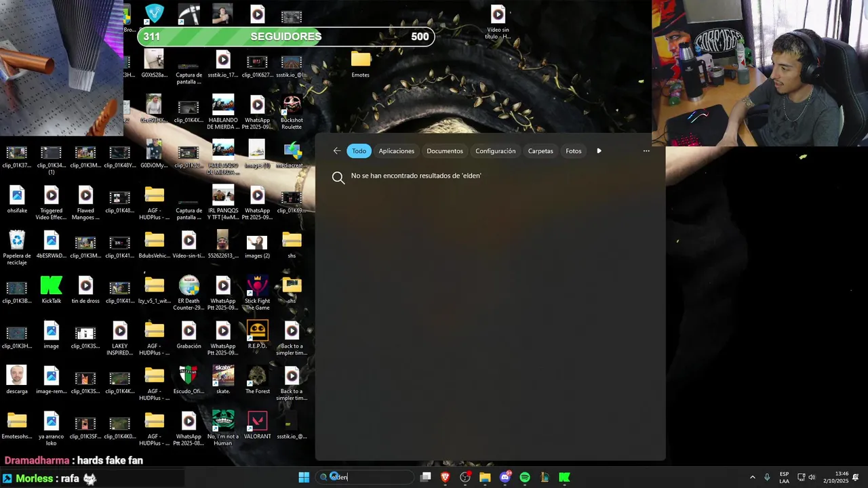Switch to the Fotos search tab
868x488 pixels.
point(574,151)
